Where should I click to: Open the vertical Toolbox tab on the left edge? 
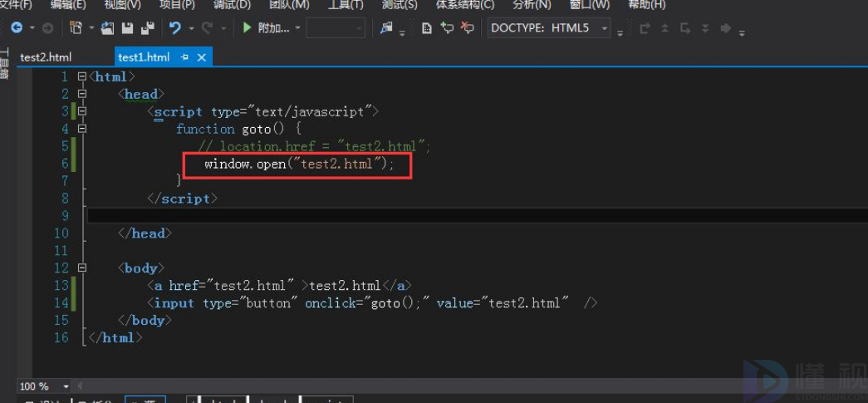coord(4,64)
